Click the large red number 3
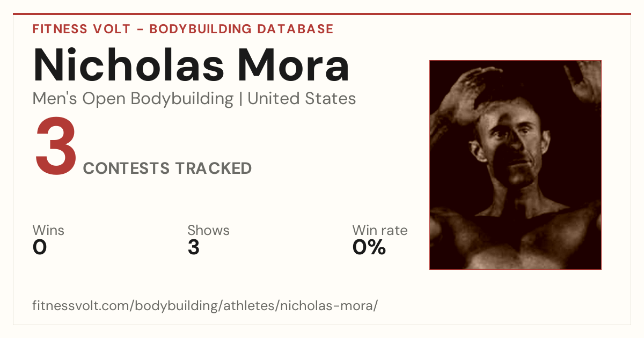 pos(56,148)
